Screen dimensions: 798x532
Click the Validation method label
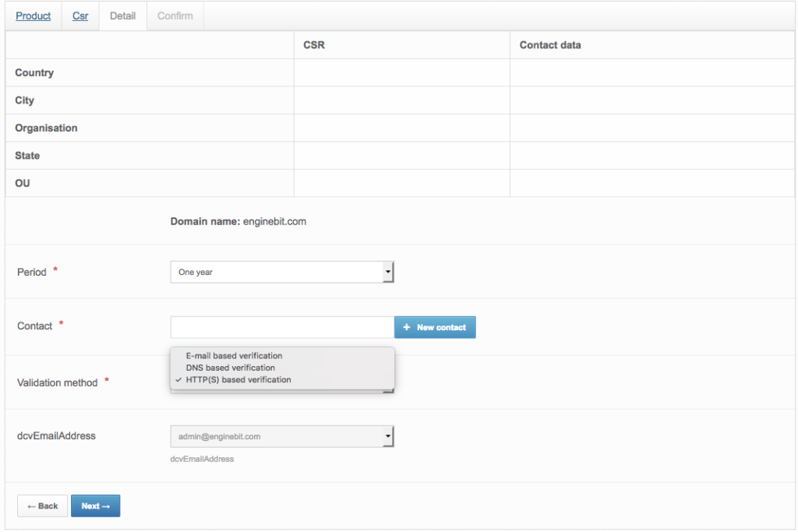click(58, 383)
